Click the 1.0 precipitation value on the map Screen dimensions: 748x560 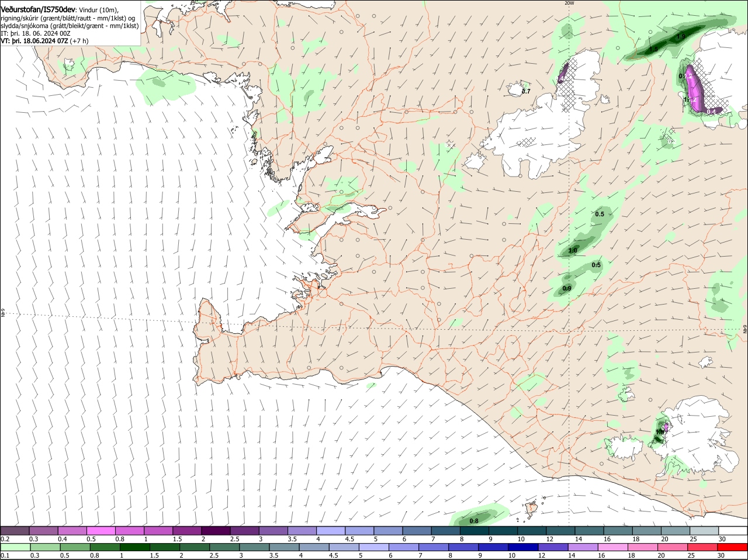(573, 251)
